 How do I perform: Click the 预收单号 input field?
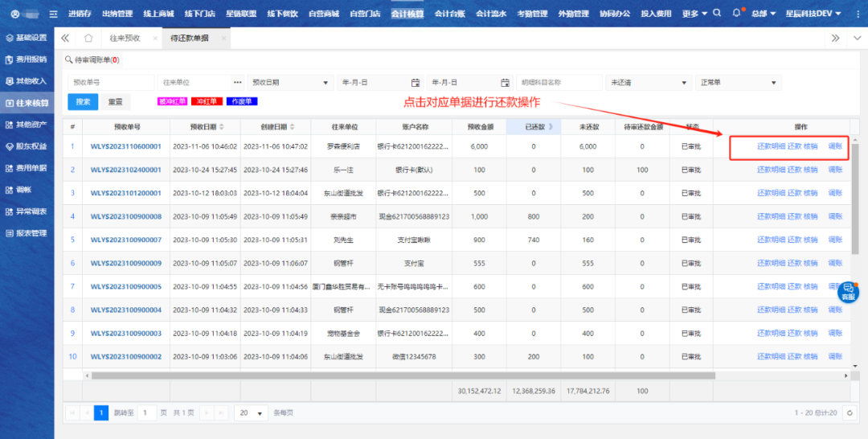(110, 82)
